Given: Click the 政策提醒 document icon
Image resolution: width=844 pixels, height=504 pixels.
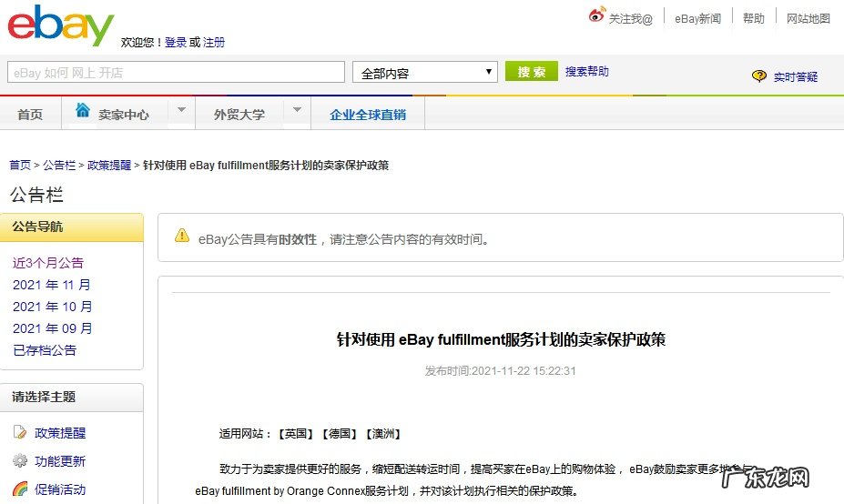Looking at the screenshot, I should coord(20,432).
